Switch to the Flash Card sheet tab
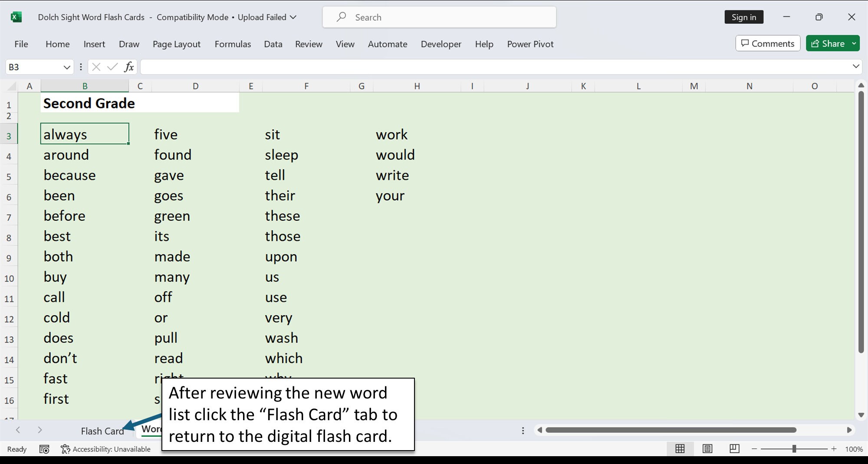Image resolution: width=868 pixels, height=464 pixels. point(102,431)
